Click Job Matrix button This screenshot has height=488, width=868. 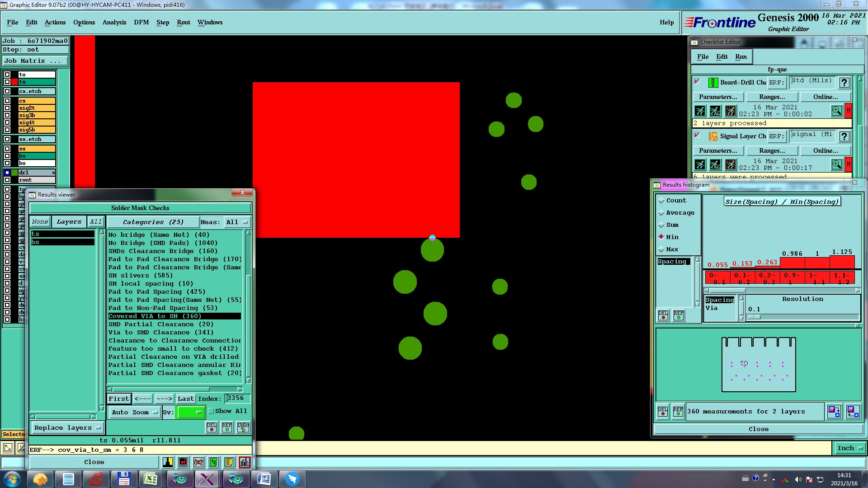[35, 61]
